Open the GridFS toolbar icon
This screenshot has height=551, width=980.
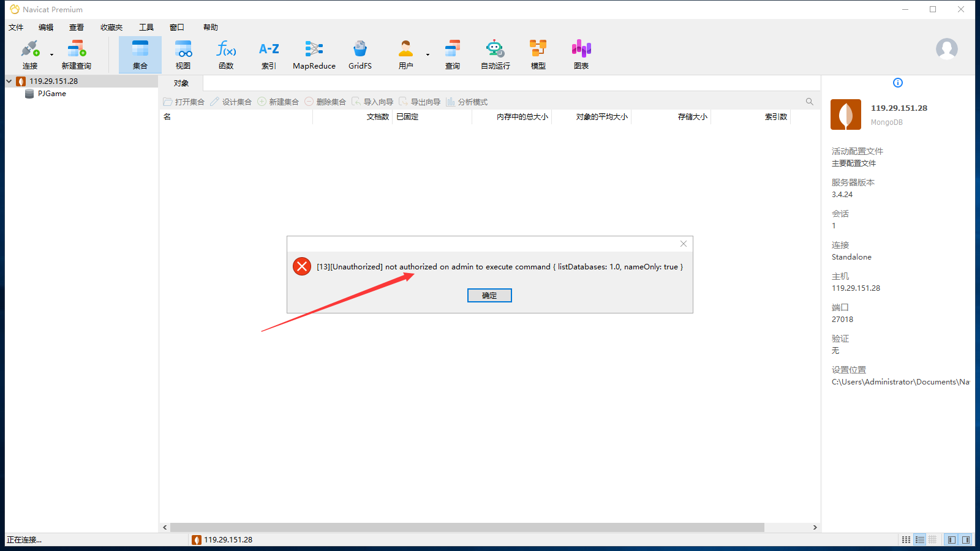[360, 54]
